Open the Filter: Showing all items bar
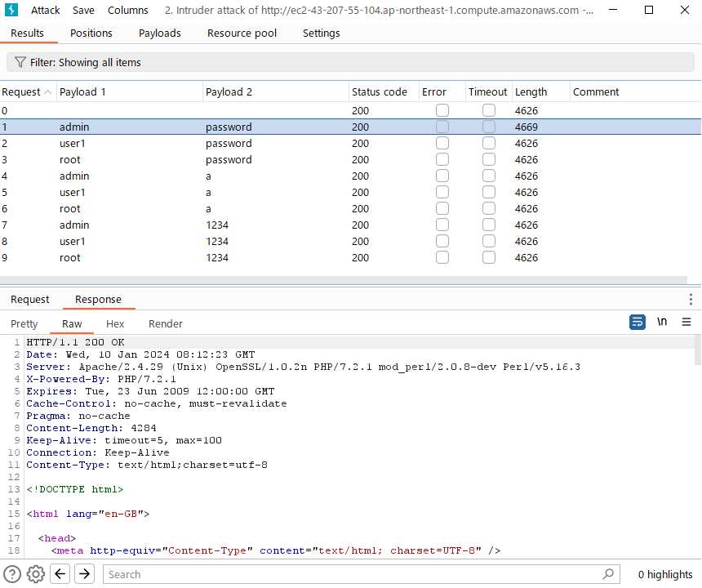The image size is (702, 588). point(350,62)
